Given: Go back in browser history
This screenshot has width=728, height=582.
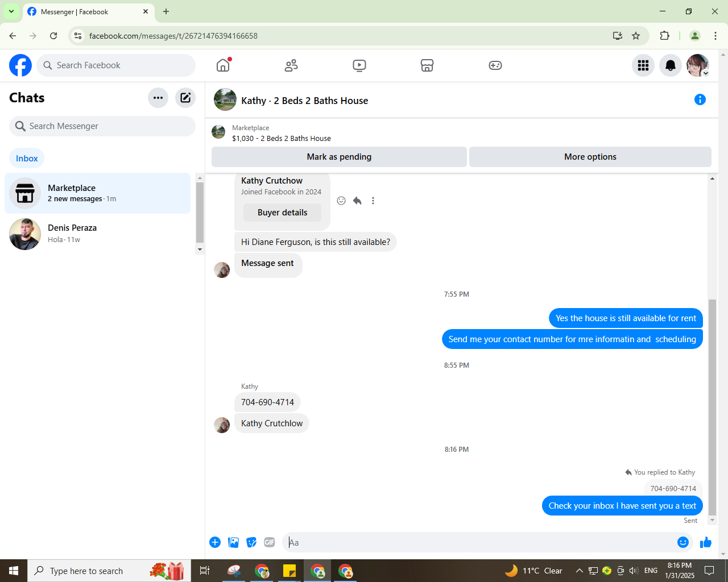Looking at the screenshot, I should [13, 36].
